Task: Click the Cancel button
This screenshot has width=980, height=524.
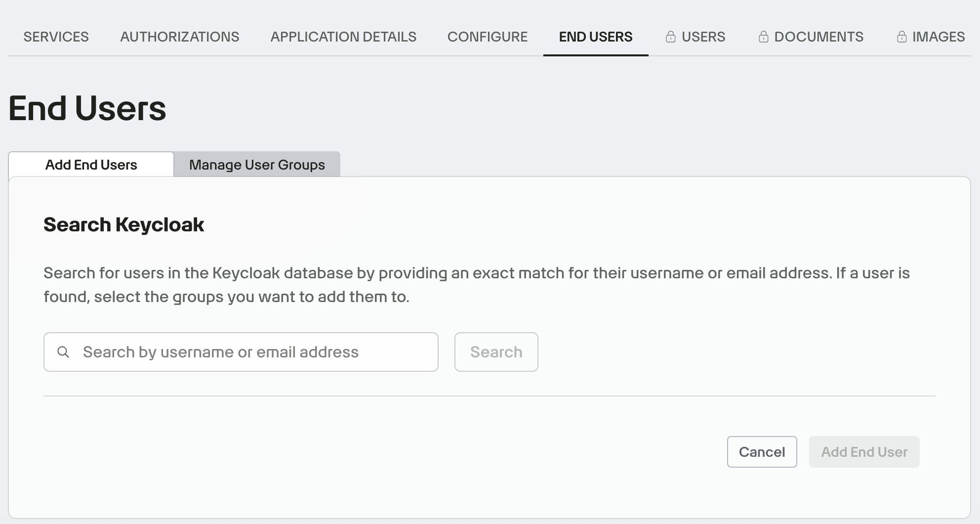Action: pos(762,452)
